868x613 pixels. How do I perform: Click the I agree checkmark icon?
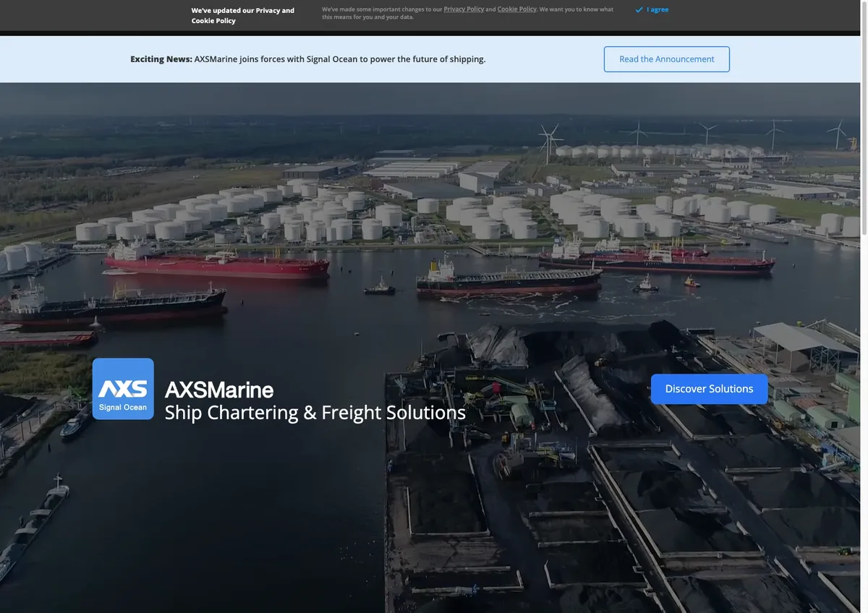coord(639,10)
